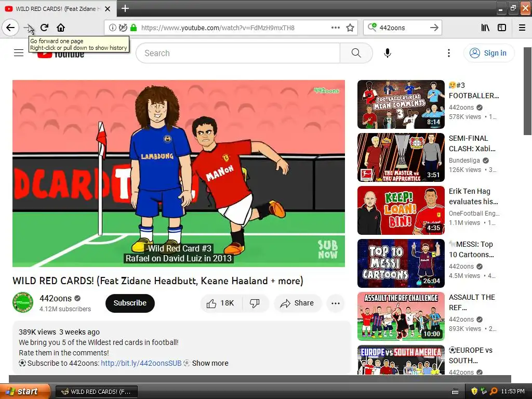Click the 389K views text
Screen dimensions: 532x399
click(x=37, y=332)
